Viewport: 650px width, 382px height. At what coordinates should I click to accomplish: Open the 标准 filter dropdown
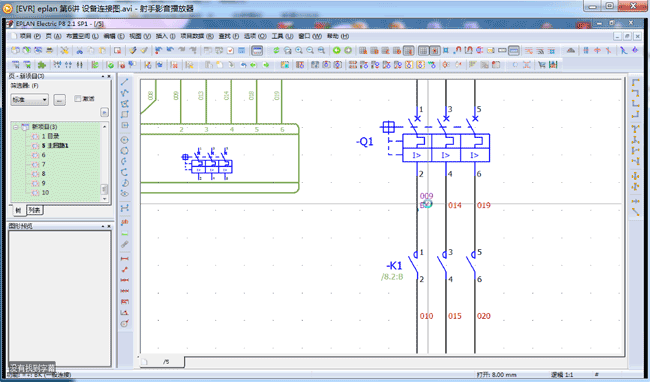29,100
